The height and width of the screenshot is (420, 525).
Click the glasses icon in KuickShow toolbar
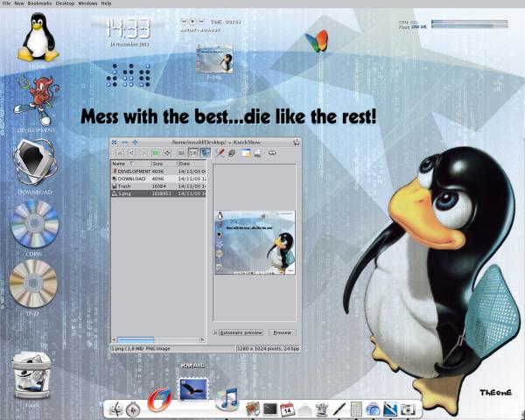click(272, 153)
